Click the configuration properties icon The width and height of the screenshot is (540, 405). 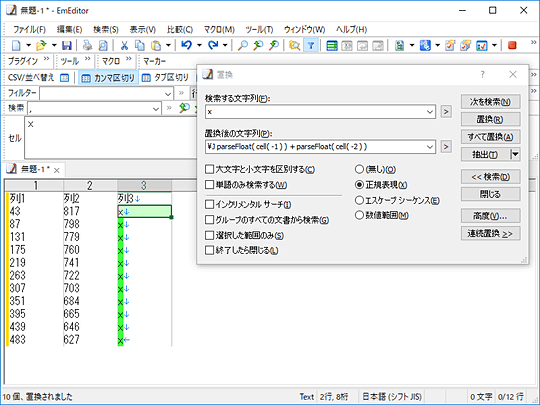(x=399, y=45)
